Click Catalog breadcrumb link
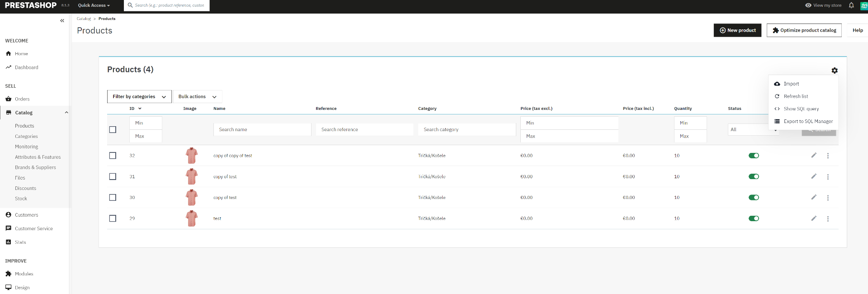 click(x=84, y=19)
